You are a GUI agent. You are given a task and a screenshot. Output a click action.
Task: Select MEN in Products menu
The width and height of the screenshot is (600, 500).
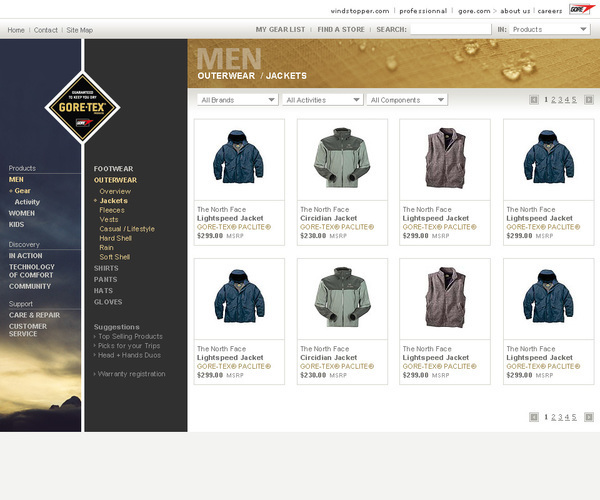coord(16,179)
